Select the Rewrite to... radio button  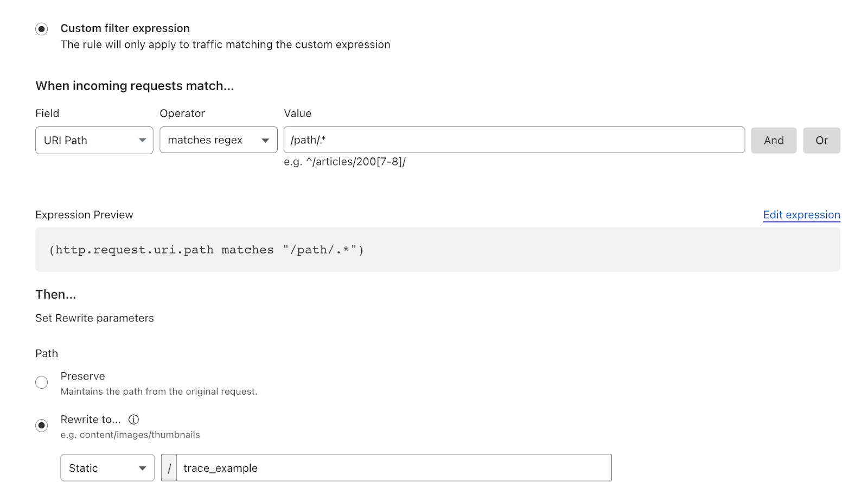(x=42, y=426)
